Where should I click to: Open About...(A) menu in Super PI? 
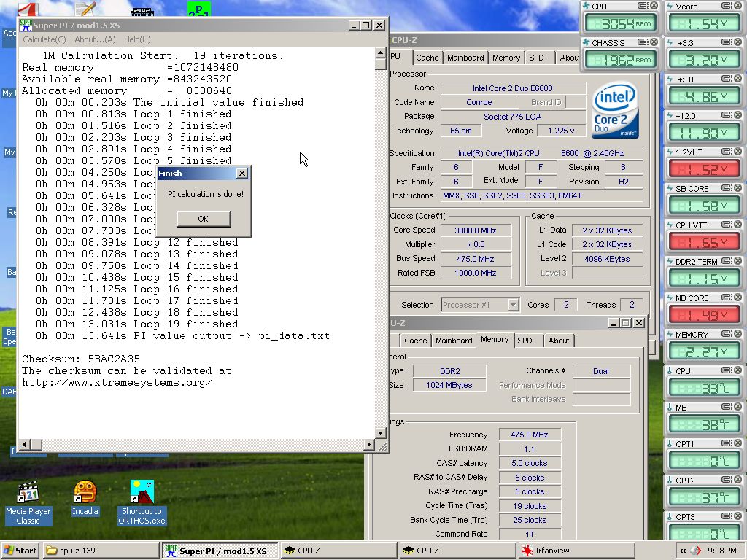click(x=95, y=39)
